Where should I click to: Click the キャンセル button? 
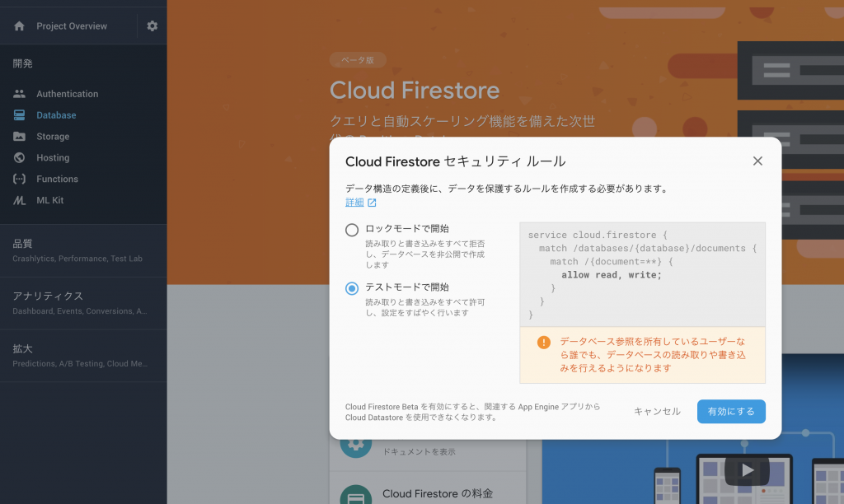pos(657,412)
